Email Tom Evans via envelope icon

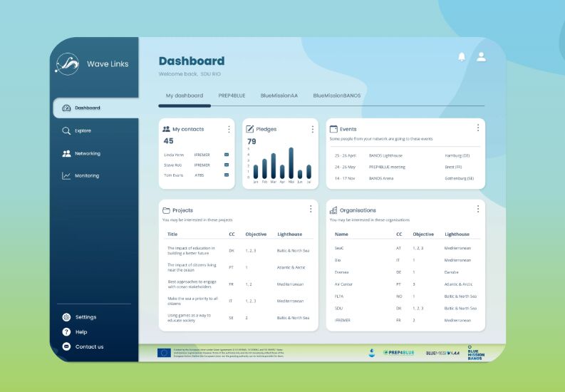pyautogui.click(x=227, y=175)
